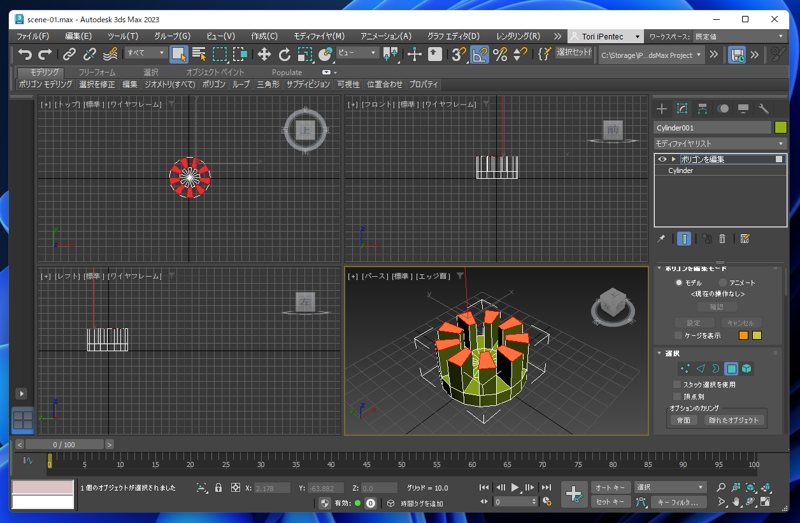Select the Link tool chain icon
The image size is (800, 523).
tap(69, 54)
